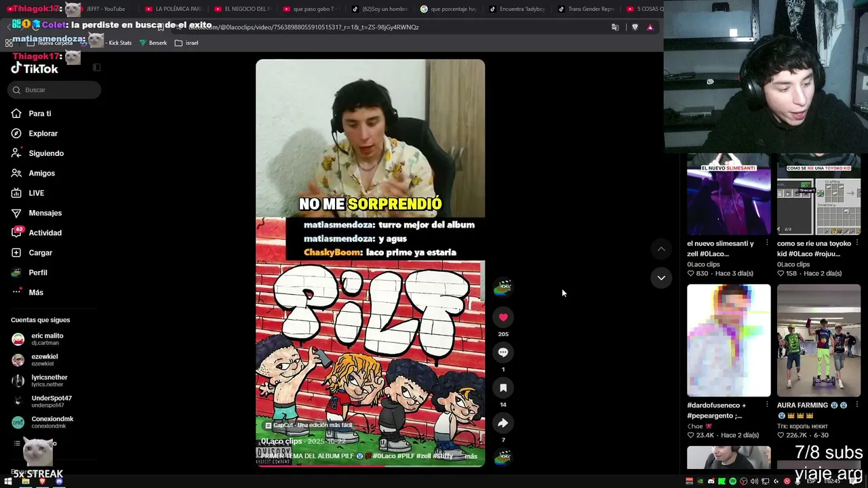Open the eric malito account

click(47, 339)
